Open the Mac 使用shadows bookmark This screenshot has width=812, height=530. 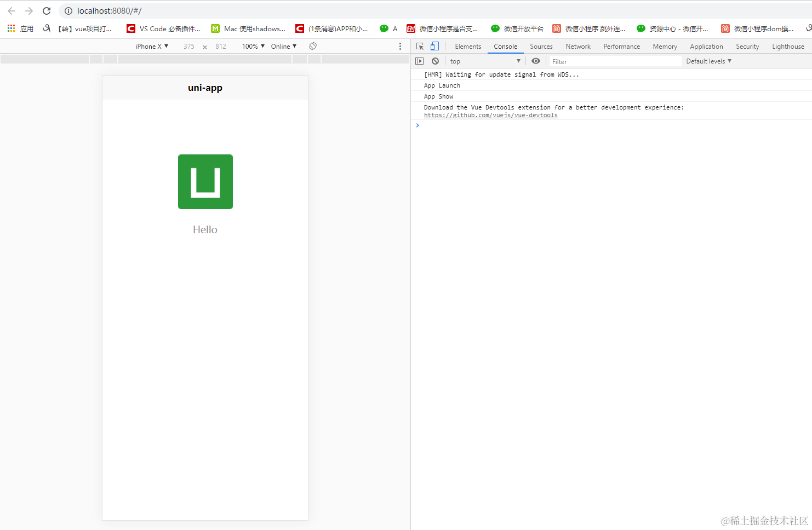point(248,28)
